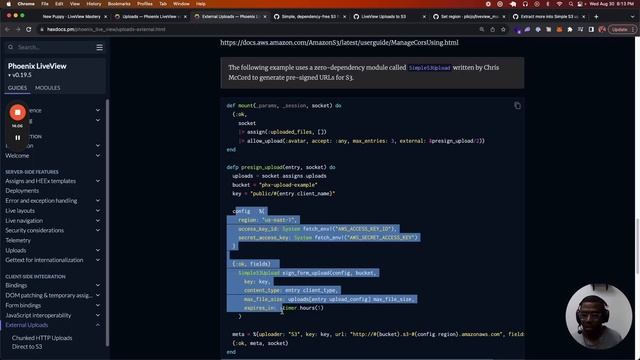Select the GUIDES tab
Viewport: 640px width, 360px height.
tap(17, 88)
